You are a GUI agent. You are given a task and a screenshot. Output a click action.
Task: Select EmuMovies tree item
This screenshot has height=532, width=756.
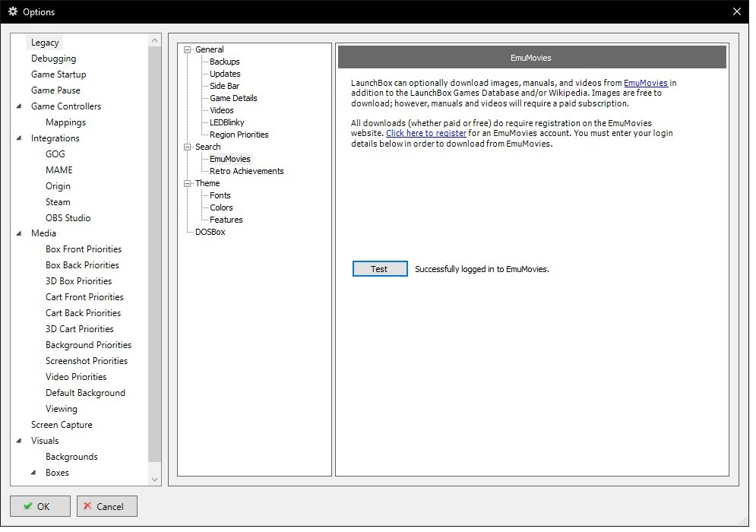click(230, 159)
